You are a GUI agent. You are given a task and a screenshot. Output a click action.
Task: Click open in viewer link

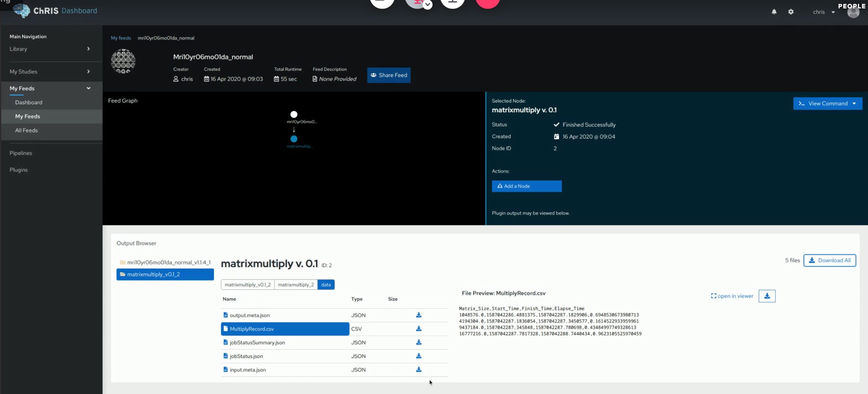pos(732,296)
